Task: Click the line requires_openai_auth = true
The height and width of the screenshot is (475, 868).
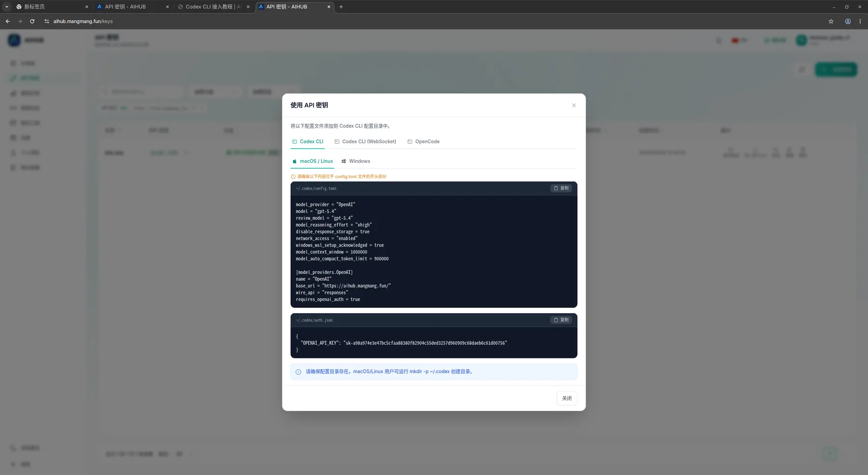Action: [328, 299]
